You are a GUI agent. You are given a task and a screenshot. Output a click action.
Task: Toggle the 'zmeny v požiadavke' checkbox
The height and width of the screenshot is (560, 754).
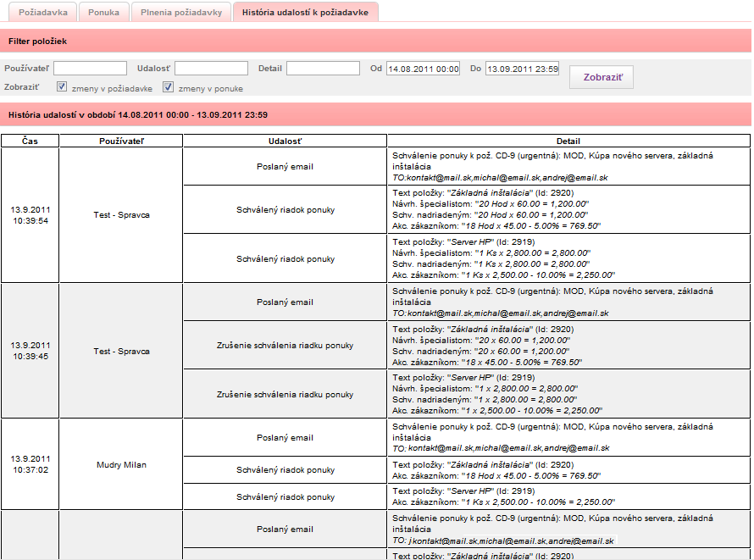point(62,87)
